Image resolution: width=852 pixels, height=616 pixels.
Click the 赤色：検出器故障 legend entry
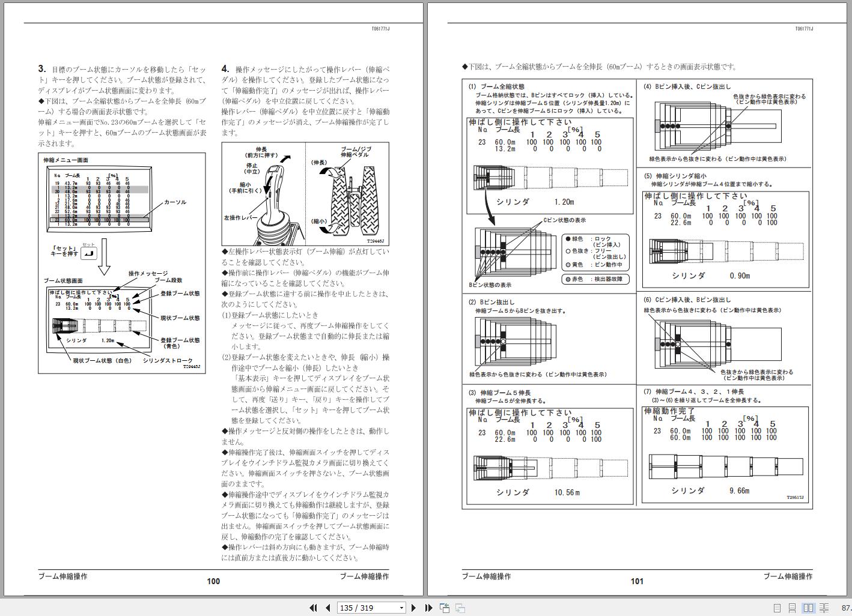click(x=595, y=279)
